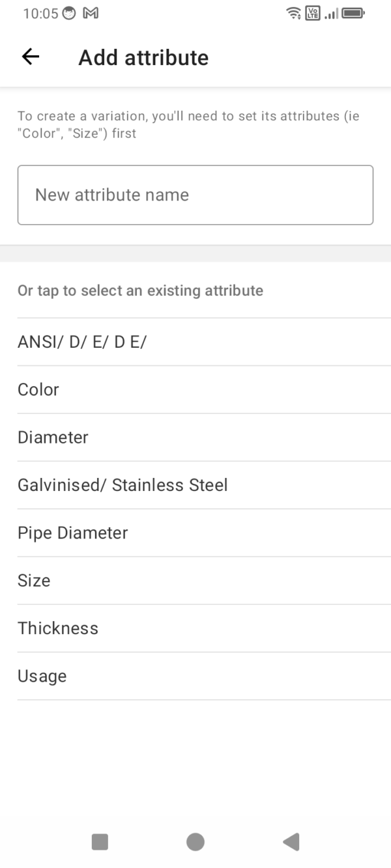Tap the Add attribute title
391x868 pixels.
(x=143, y=57)
